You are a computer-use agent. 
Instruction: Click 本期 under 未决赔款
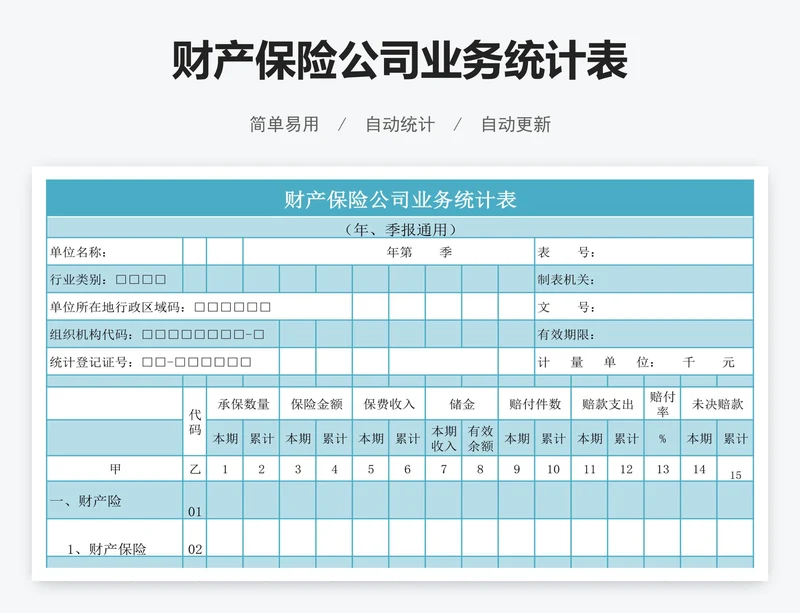tap(699, 438)
